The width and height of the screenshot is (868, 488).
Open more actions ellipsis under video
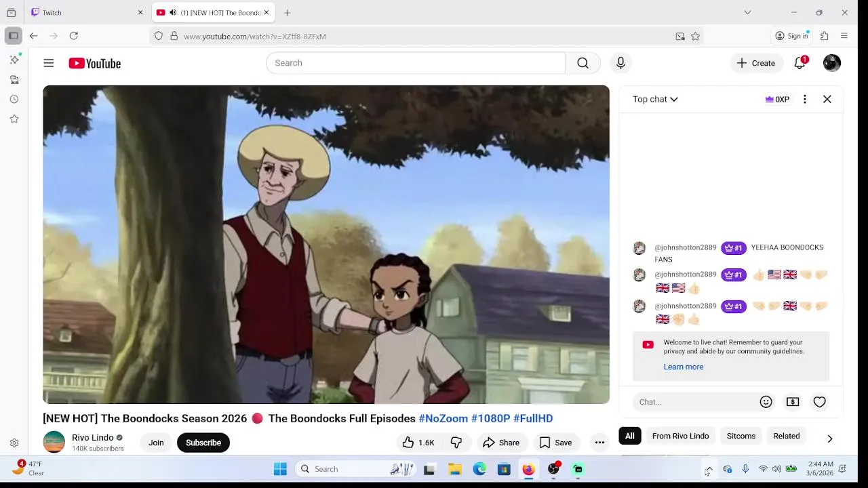pos(599,443)
